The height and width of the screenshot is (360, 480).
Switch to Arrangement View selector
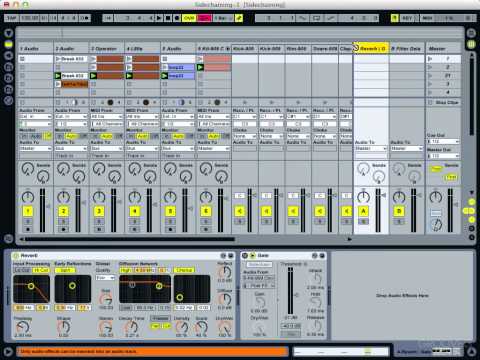[x=471, y=33]
